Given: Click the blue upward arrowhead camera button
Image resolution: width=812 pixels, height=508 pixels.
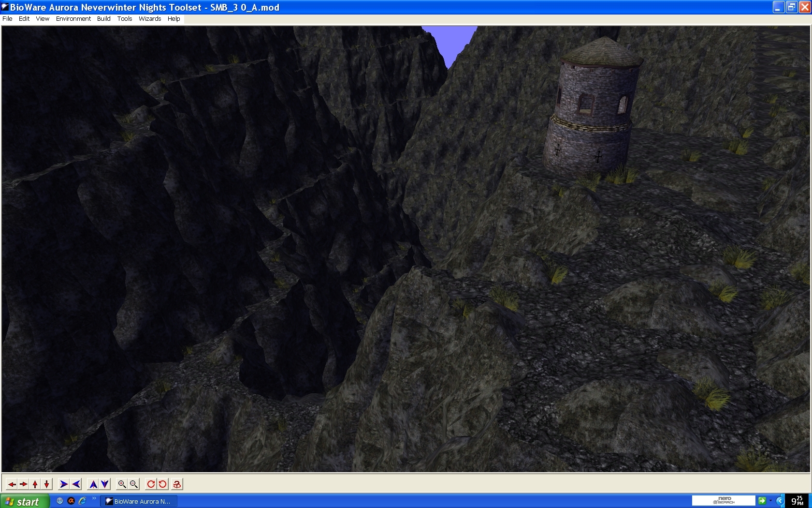Looking at the screenshot, I should pyautogui.click(x=93, y=484).
